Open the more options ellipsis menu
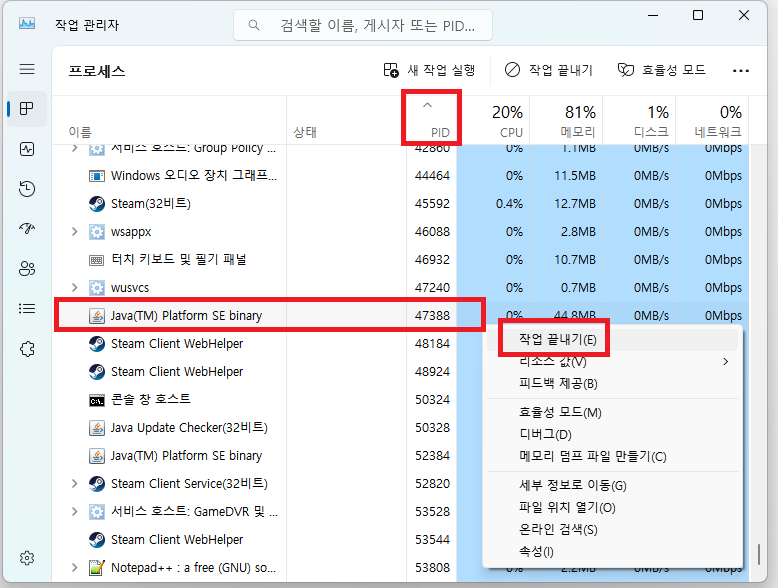The image size is (778, 588). [x=741, y=70]
